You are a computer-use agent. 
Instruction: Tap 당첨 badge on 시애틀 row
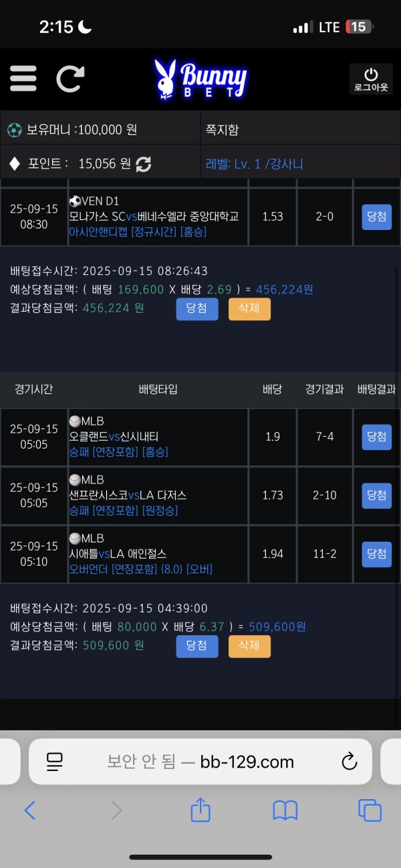click(x=376, y=554)
